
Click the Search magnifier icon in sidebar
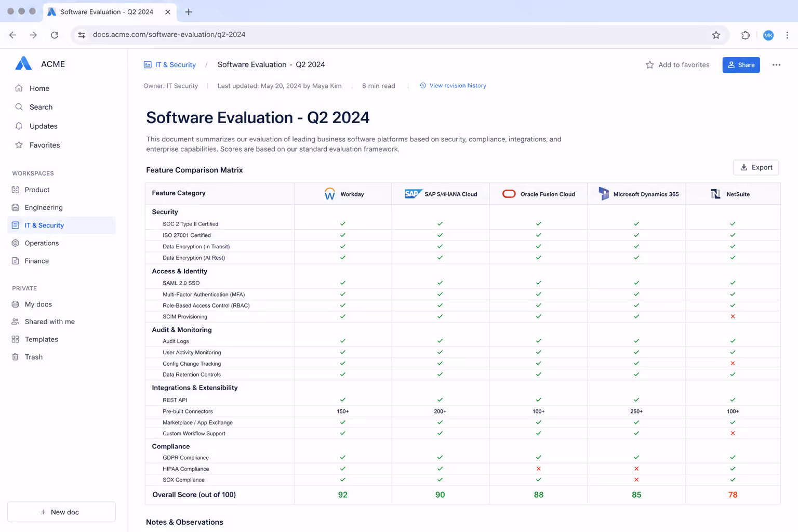[x=19, y=107]
